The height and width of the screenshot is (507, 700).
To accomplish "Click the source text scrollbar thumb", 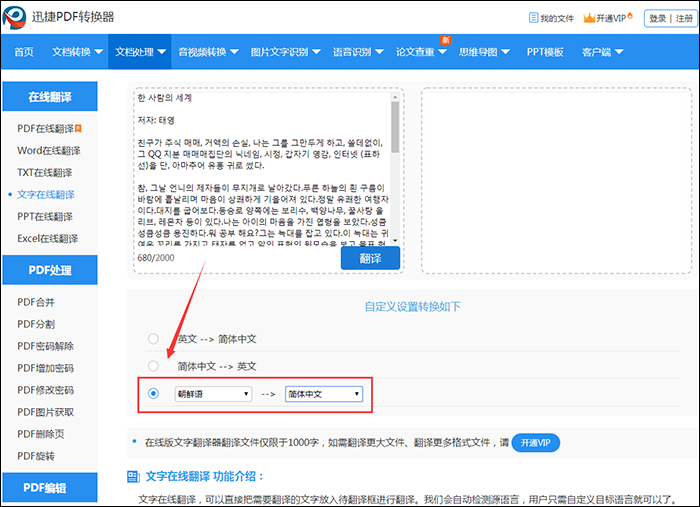I will 395,127.
